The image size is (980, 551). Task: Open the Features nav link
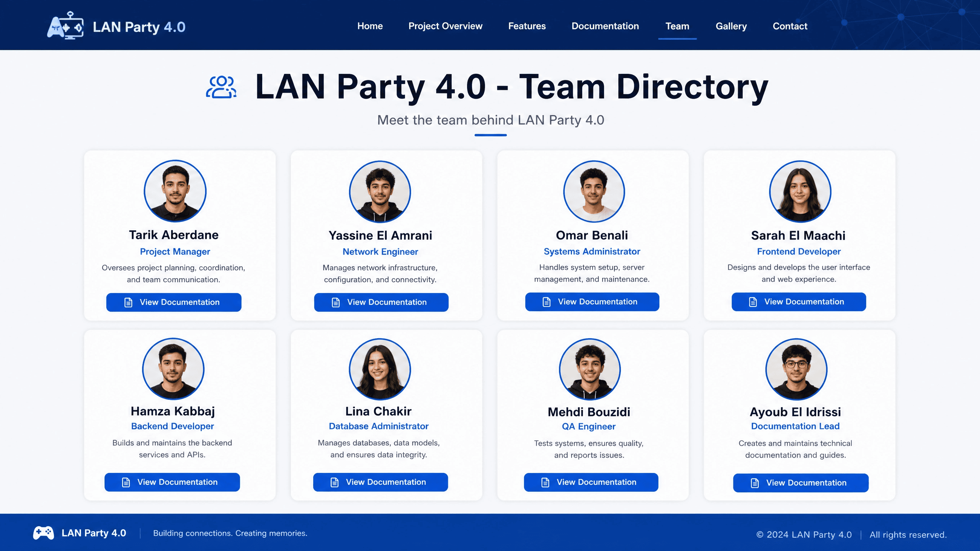point(527,26)
